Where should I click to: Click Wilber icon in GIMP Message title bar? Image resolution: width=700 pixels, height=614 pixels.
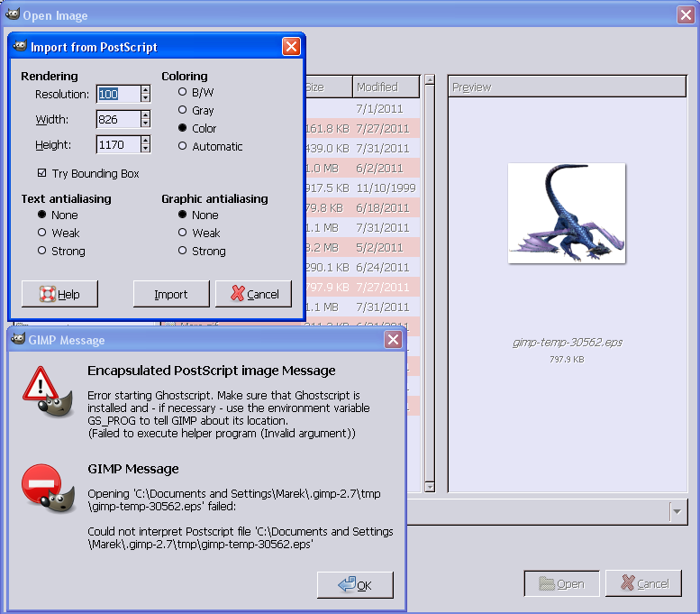[18, 339]
